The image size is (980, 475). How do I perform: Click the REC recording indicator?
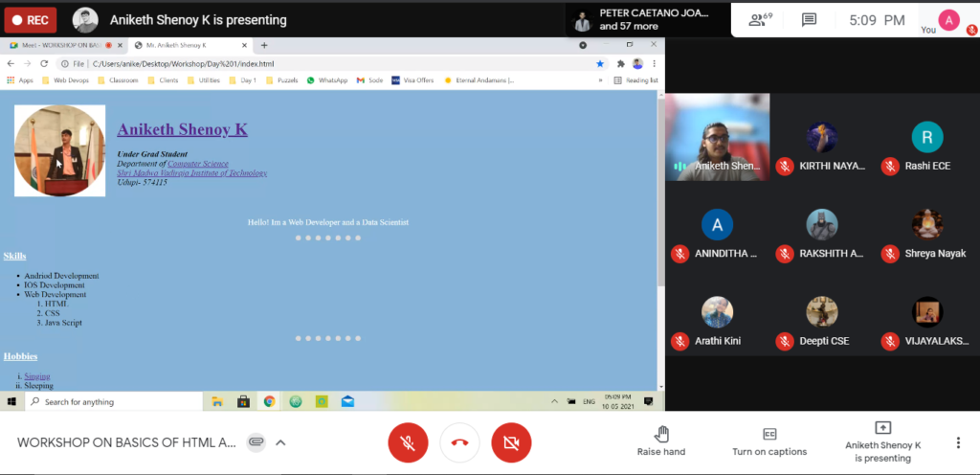pos(31,19)
